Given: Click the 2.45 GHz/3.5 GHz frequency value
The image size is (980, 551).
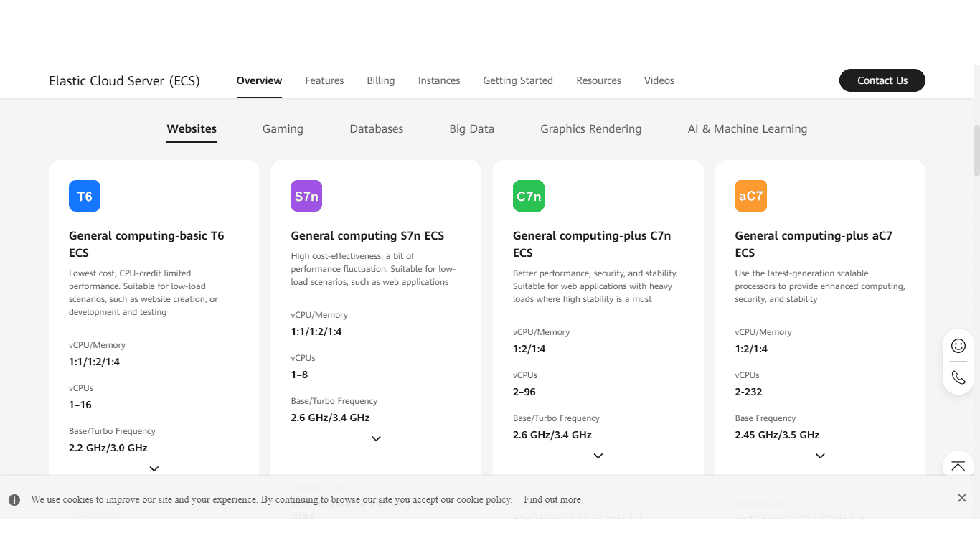Looking at the screenshot, I should (x=777, y=435).
